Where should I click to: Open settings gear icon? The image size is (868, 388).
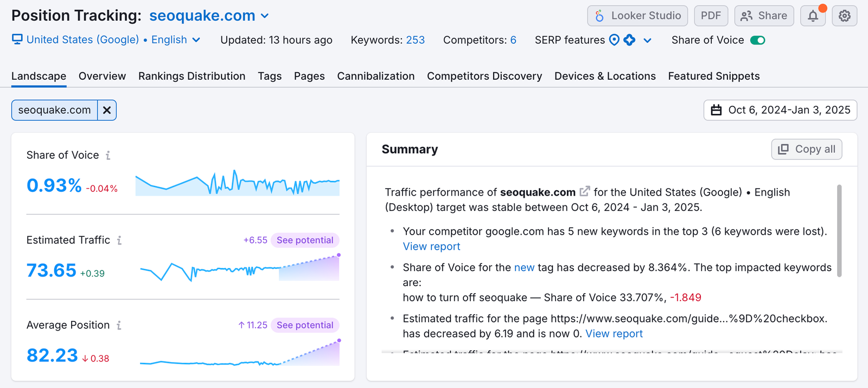[x=845, y=16]
